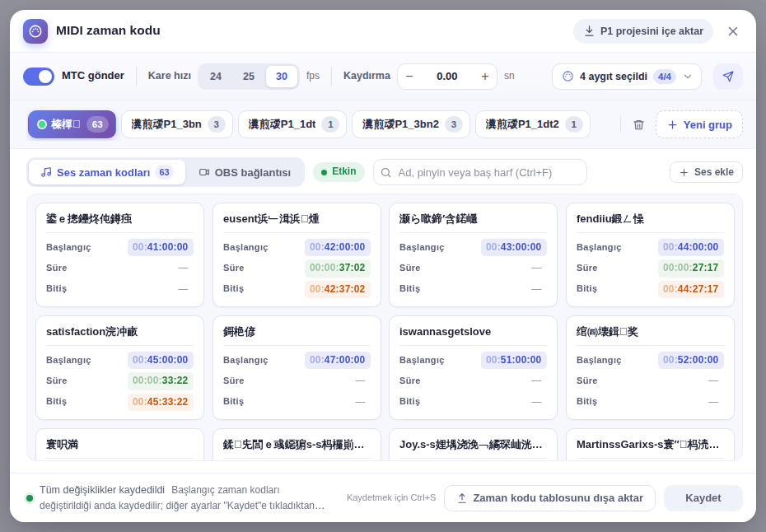Screen dimensions: 766x532
Task: Close the MIDI zaman kodu dialog
Action: 733,31
